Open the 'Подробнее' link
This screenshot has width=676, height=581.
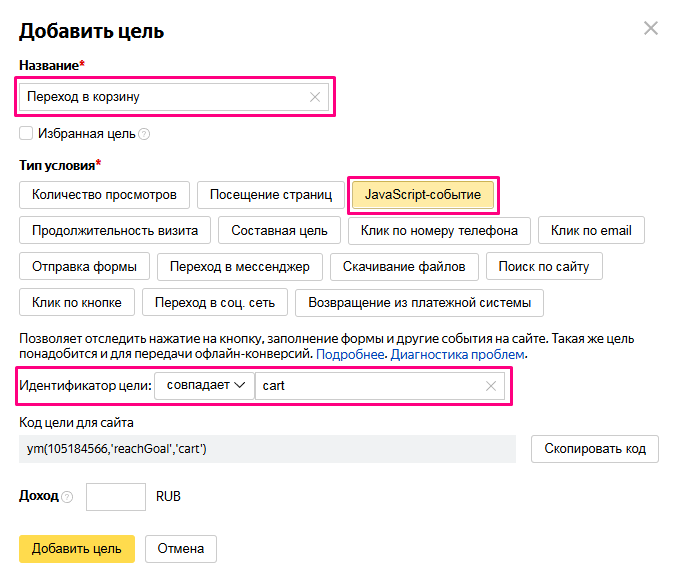350,355
